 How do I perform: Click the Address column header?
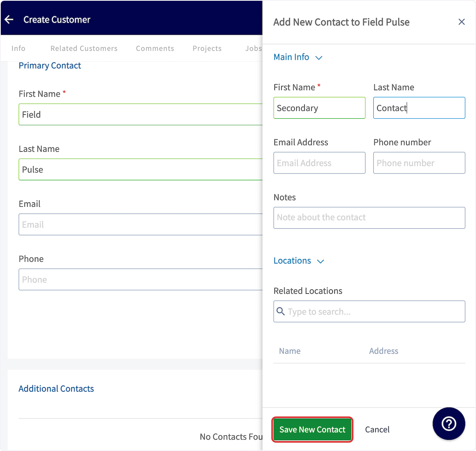tap(384, 351)
